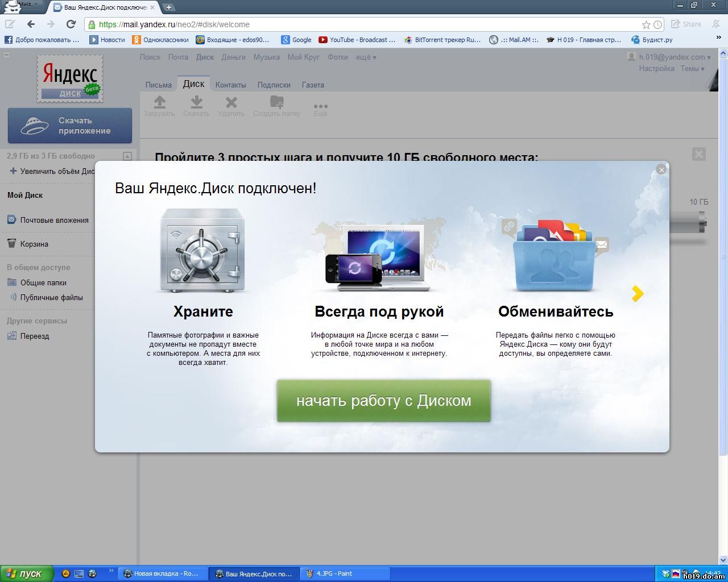This screenshot has width=728, height=582.
Task: Reload the page with refresh icon
Action: pyautogui.click(x=71, y=24)
